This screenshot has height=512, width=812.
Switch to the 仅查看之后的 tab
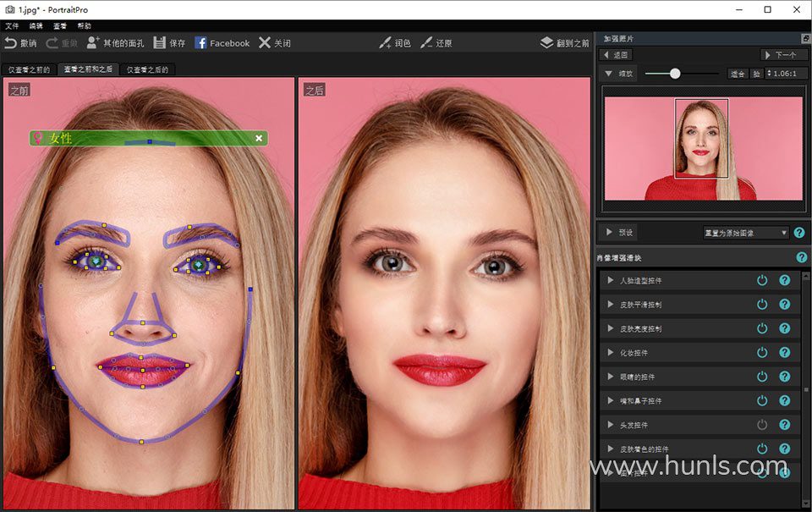pyautogui.click(x=149, y=70)
